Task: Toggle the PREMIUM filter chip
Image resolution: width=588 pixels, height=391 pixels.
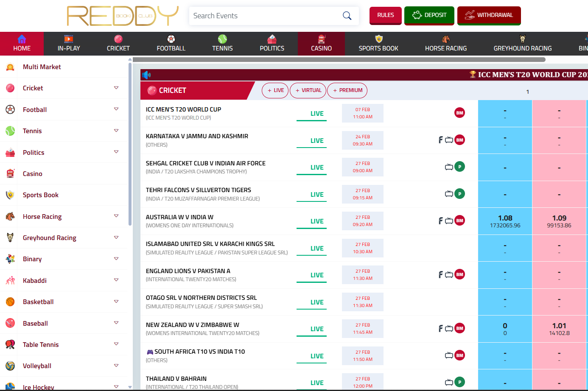Action: point(347,90)
